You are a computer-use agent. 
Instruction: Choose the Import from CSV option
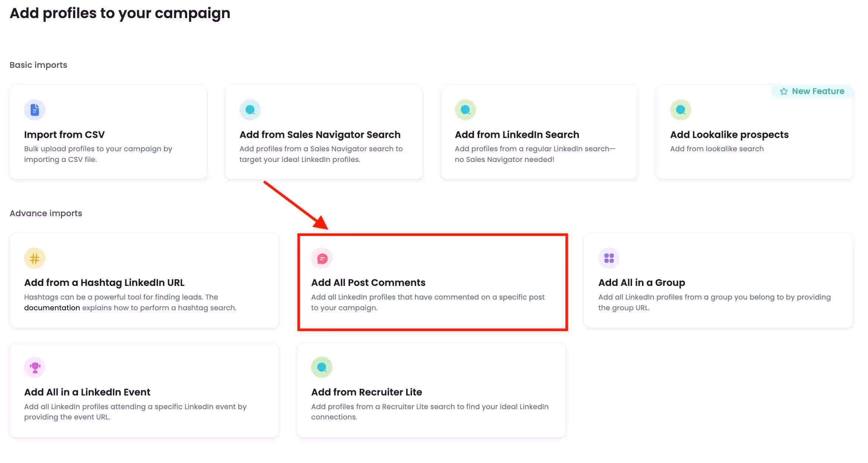[x=108, y=131]
